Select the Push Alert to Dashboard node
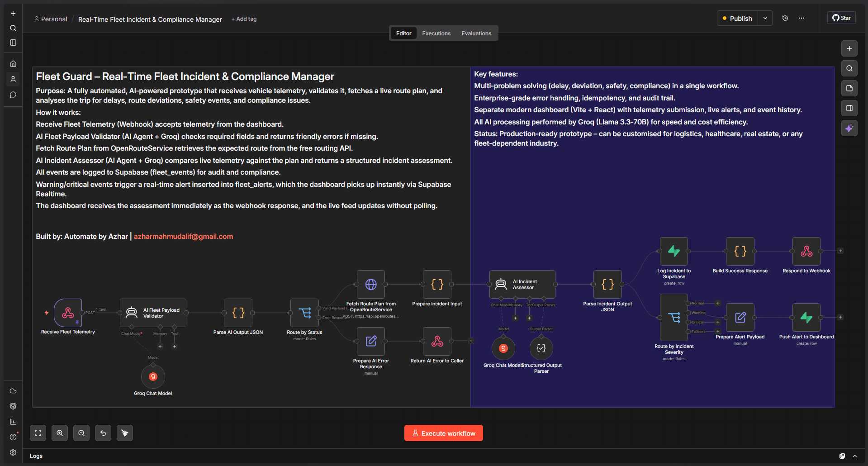The height and width of the screenshot is (466, 868). pos(806,317)
